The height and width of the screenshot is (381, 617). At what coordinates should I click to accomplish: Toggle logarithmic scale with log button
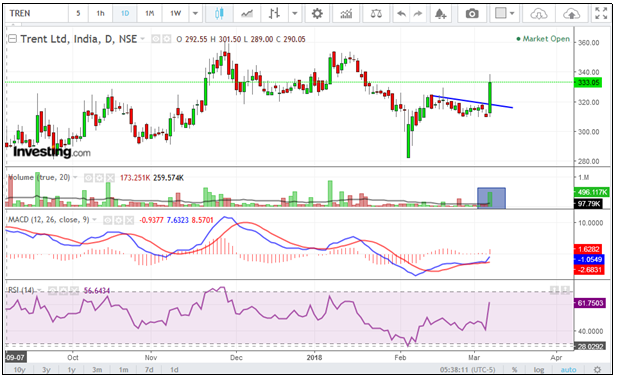click(x=539, y=370)
